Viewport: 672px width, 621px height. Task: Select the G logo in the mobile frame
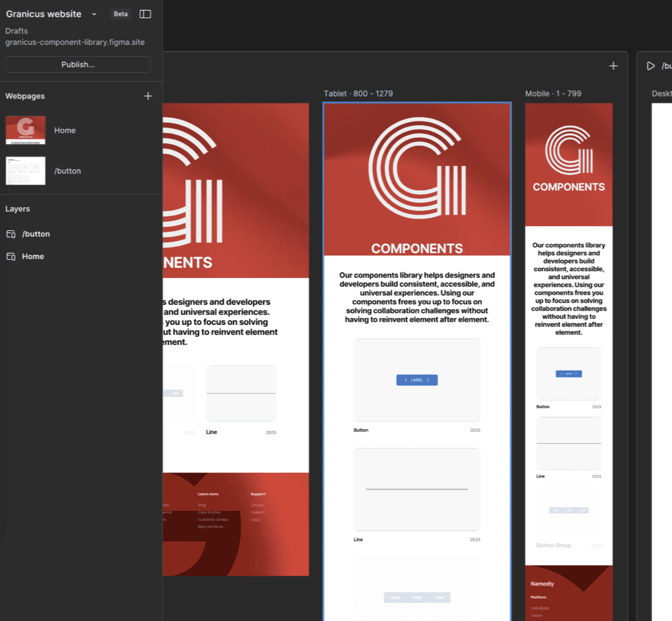point(569,150)
